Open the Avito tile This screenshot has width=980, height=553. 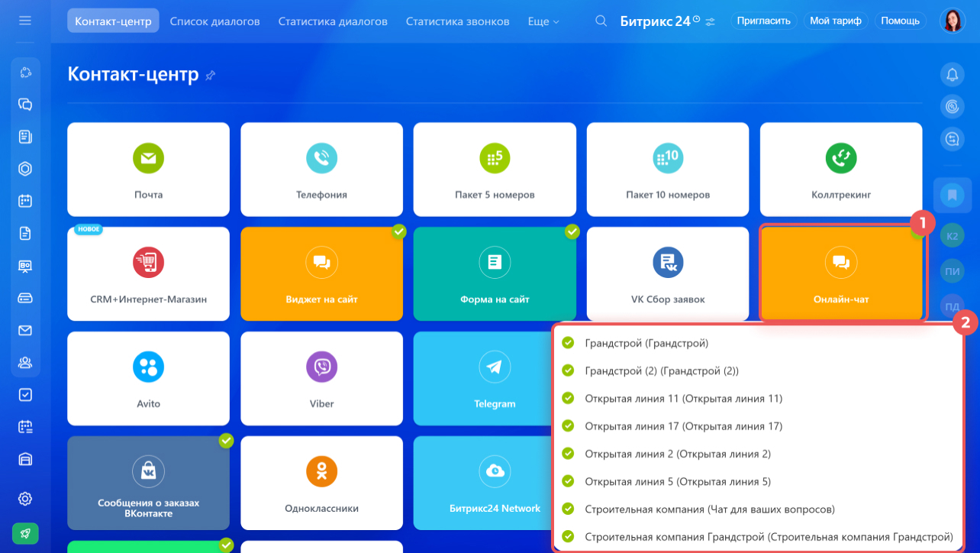pos(148,379)
